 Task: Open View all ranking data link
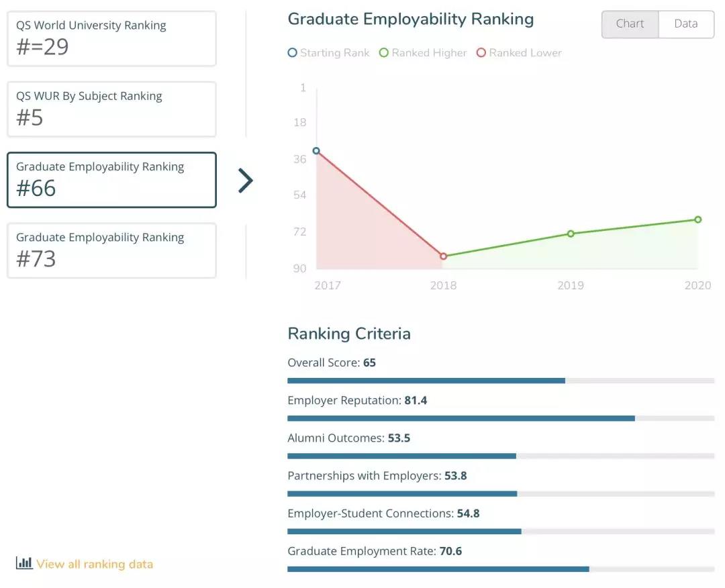pos(95,565)
